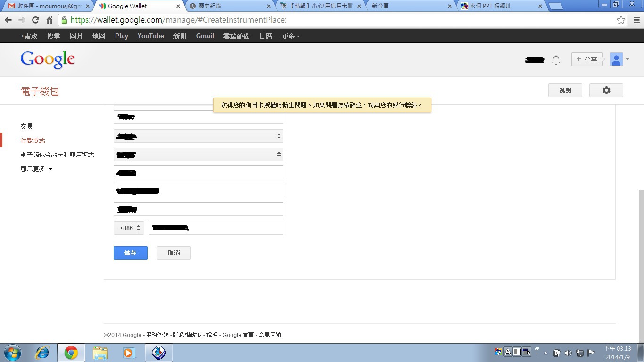The width and height of the screenshot is (644, 362).
Task: Click the Chrome icon in the taskbar
Action: click(71, 353)
